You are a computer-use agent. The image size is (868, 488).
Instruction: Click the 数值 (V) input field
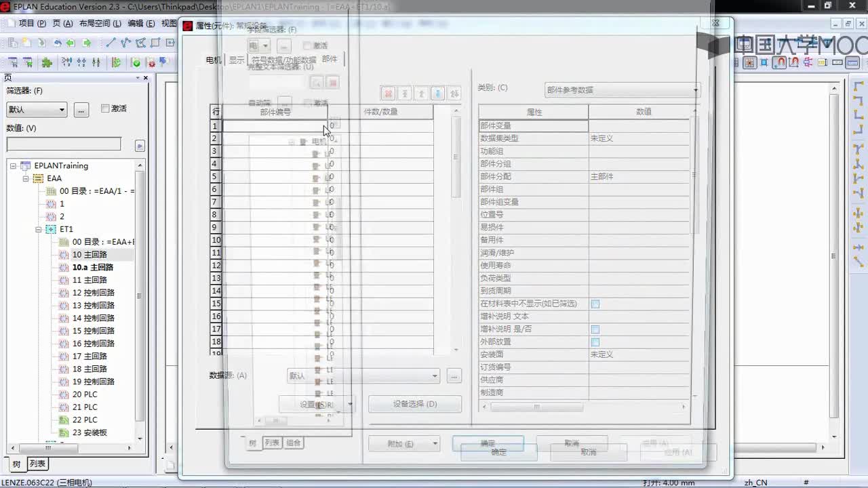(x=64, y=144)
